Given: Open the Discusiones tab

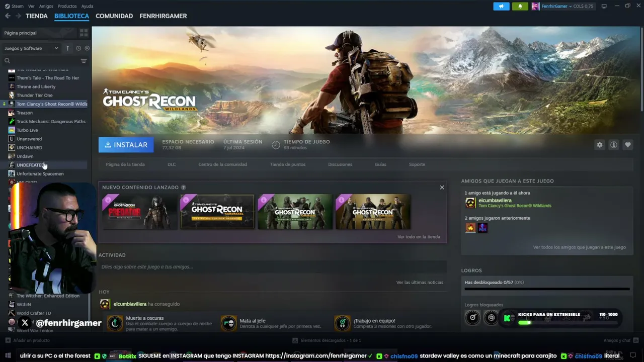Looking at the screenshot, I should point(340,164).
